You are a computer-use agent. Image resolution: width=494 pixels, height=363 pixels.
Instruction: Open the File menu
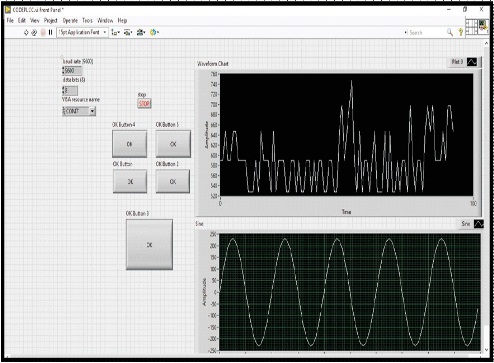[10, 21]
